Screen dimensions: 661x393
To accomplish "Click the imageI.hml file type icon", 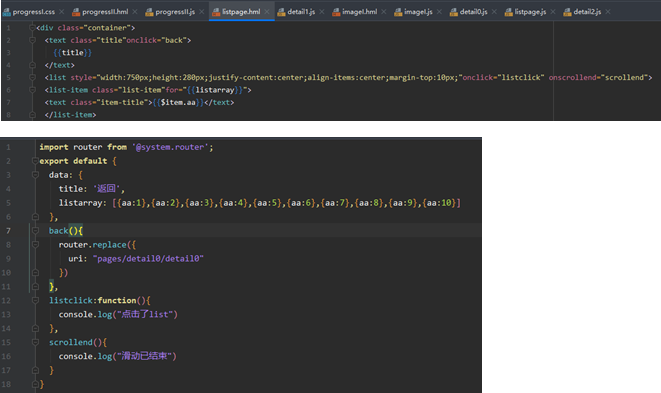I will pos(336,12).
